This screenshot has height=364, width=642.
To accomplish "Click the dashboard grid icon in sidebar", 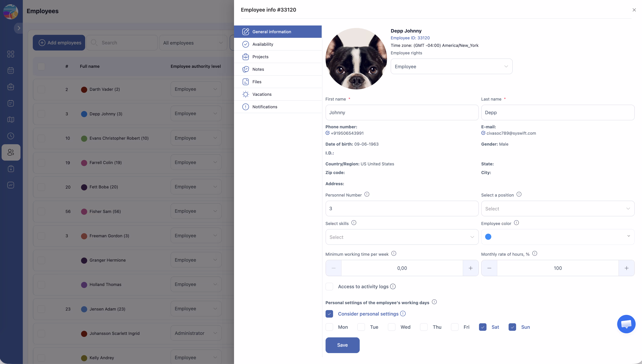I will tap(11, 54).
